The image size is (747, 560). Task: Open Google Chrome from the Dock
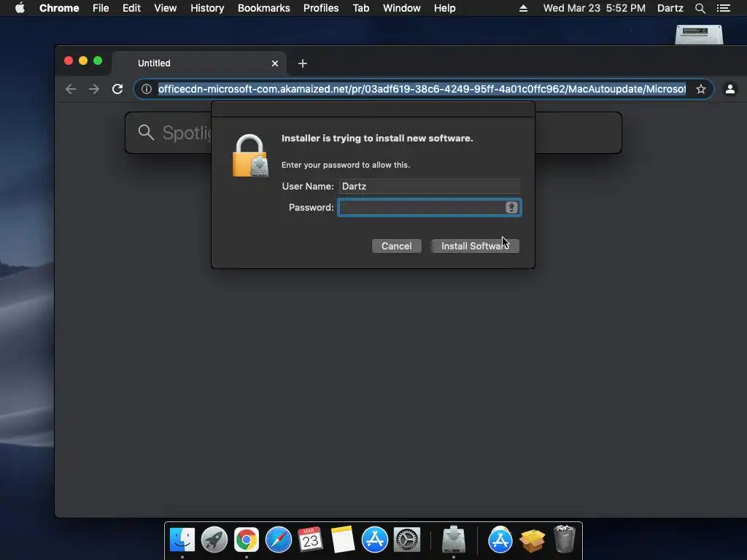(247, 540)
